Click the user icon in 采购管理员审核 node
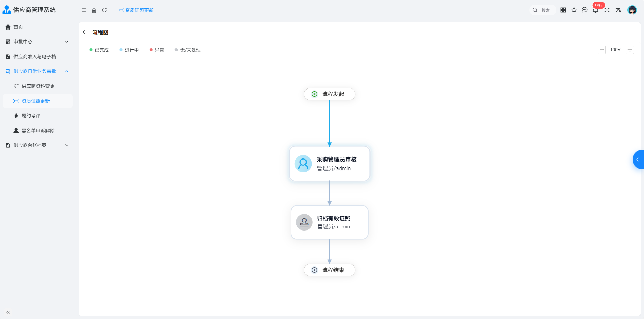644x319 pixels. (303, 164)
